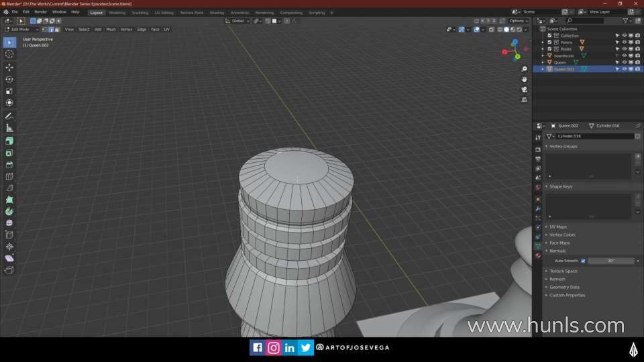The image size is (644, 362).
Task: Expand the Geometry Data panel
Action: point(564,288)
